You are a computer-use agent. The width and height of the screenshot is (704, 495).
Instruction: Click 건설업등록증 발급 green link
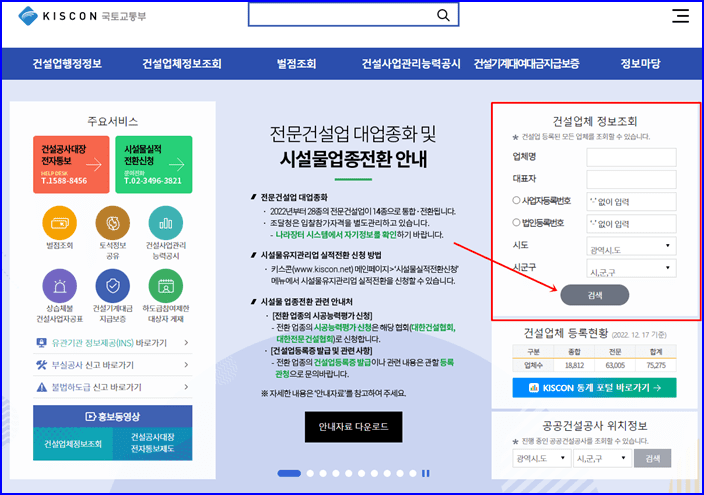[x=342, y=362]
